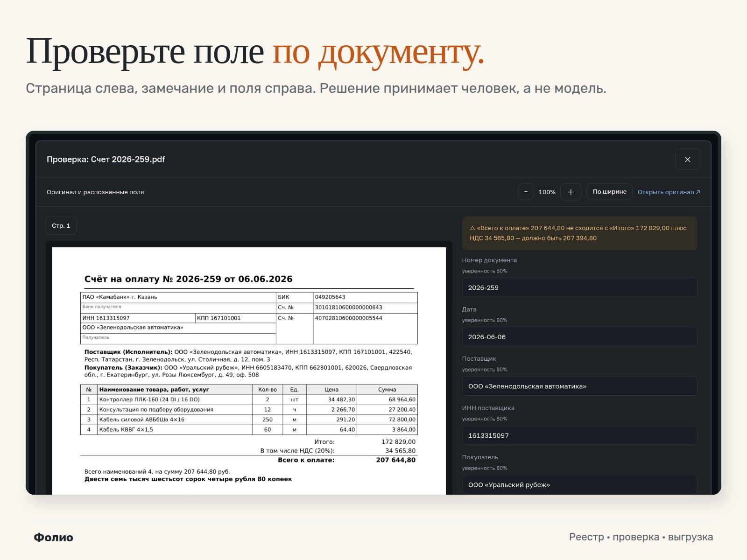The image size is (747, 560).
Task: Close the invoice review dialog
Action: pyautogui.click(x=687, y=159)
